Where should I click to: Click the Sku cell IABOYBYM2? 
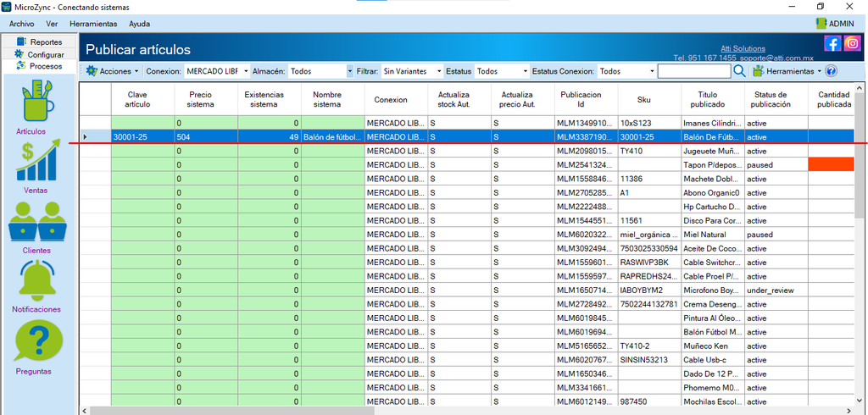[x=650, y=290]
